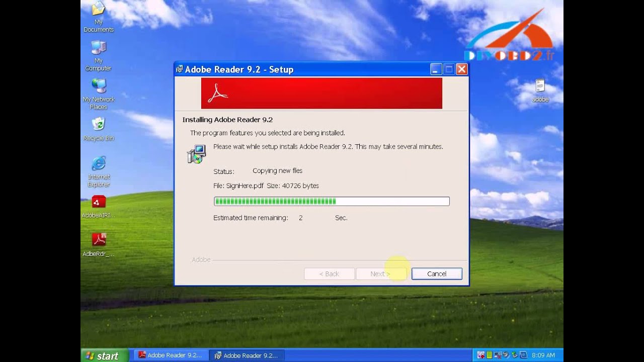Screen dimensions: 644x362
Task: Open the Windows start menu
Action: pos(105,355)
